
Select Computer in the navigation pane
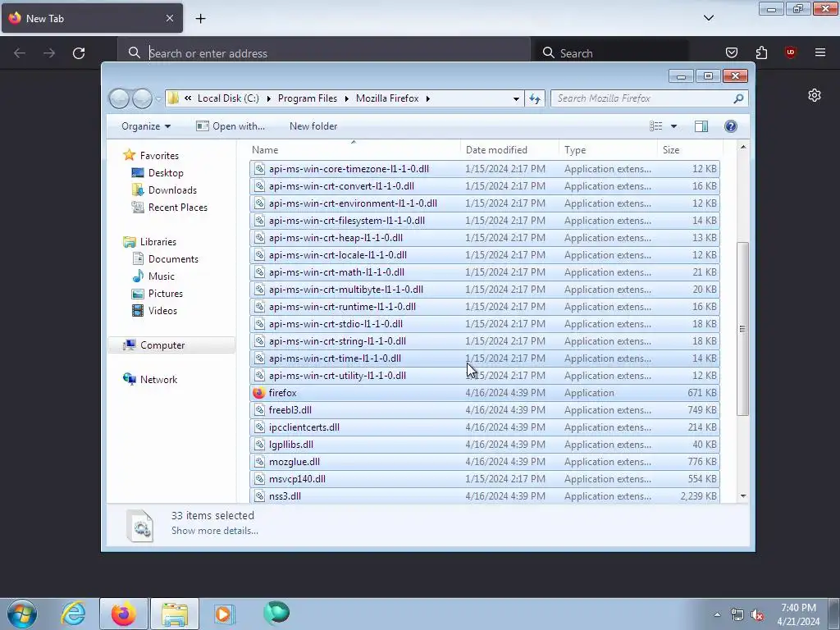162,345
